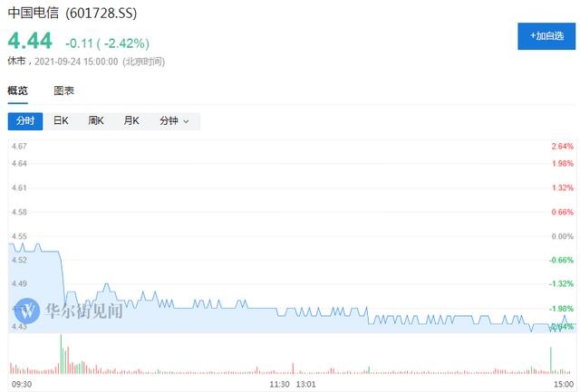Click the tallest green volume bar

pos(61,354)
